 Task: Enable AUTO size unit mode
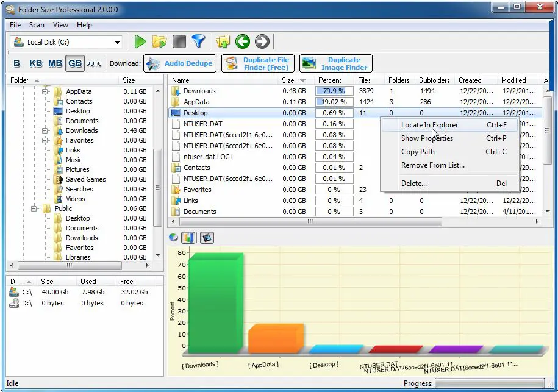point(94,63)
